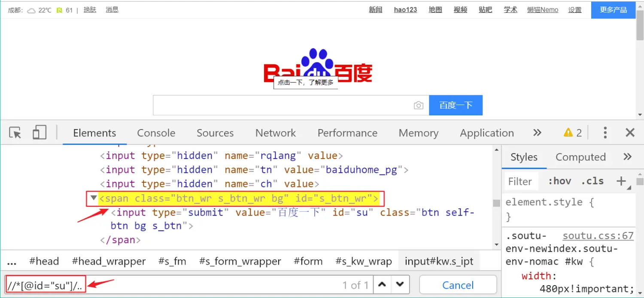The height and width of the screenshot is (298, 644).
Task: Toggle .cls element classes panel
Action: (592, 181)
